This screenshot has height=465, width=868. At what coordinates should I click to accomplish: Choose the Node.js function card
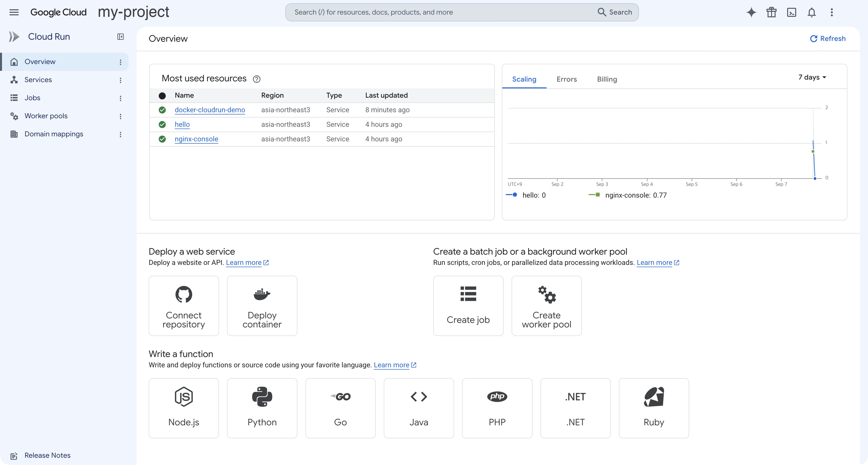(184, 408)
